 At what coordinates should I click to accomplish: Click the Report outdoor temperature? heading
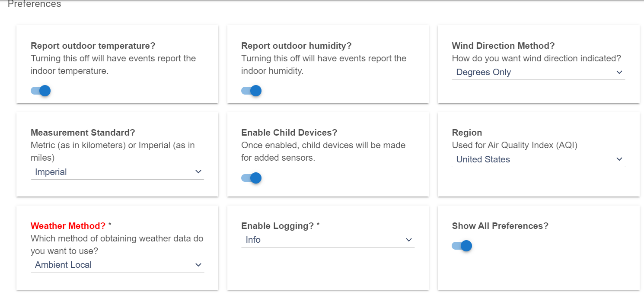click(93, 46)
